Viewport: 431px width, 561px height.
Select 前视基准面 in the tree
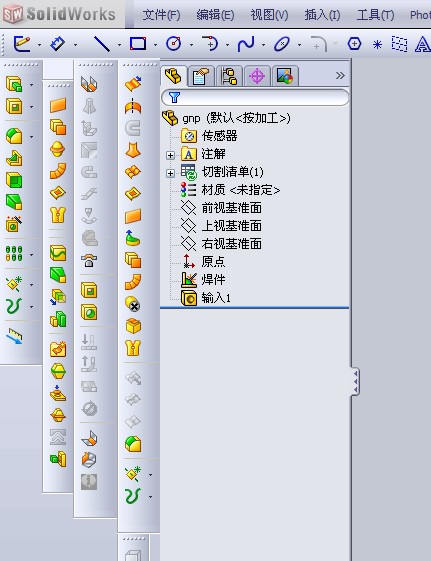click(x=231, y=208)
